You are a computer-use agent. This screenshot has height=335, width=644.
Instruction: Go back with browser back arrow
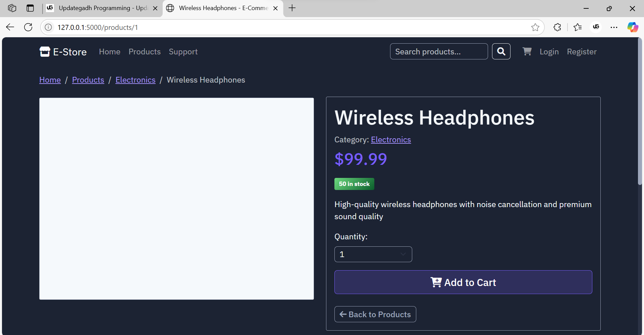(10, 27)
